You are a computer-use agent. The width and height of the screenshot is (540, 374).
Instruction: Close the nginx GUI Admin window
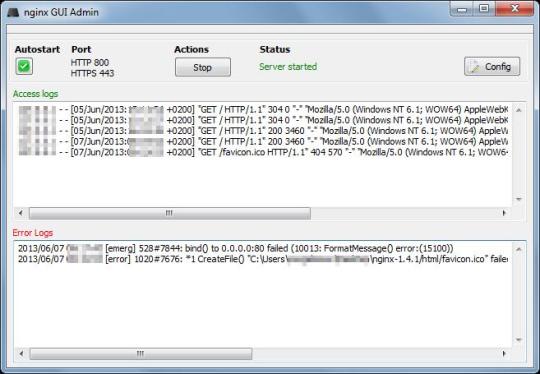pos(515,9)
